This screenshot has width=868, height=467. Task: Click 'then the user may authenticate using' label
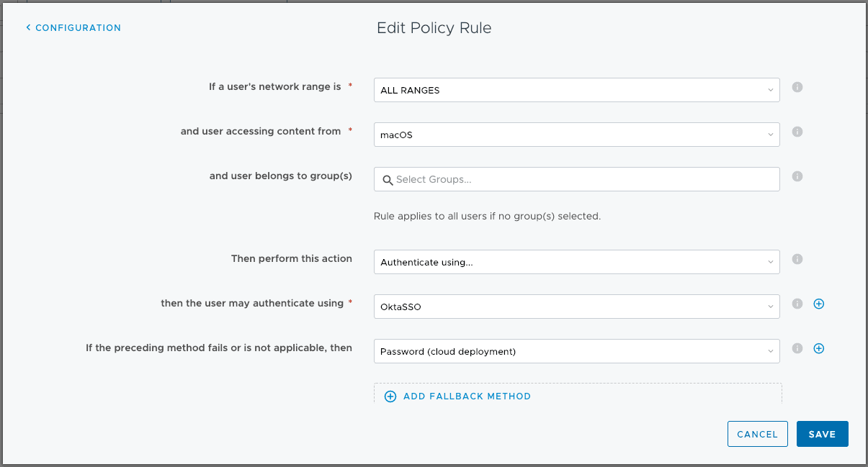click(x=252, y=303)
